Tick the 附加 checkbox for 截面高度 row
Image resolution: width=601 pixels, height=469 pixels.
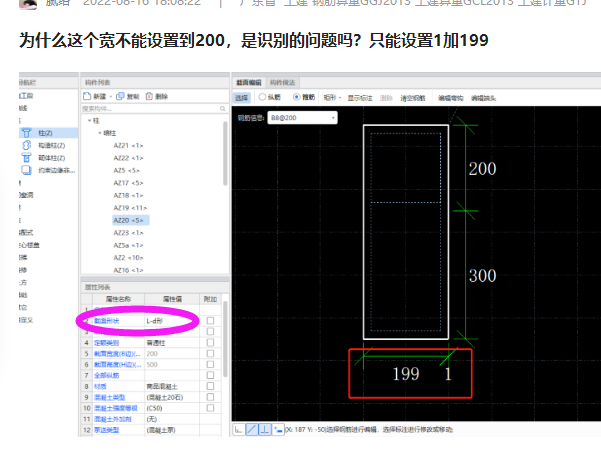210,364
